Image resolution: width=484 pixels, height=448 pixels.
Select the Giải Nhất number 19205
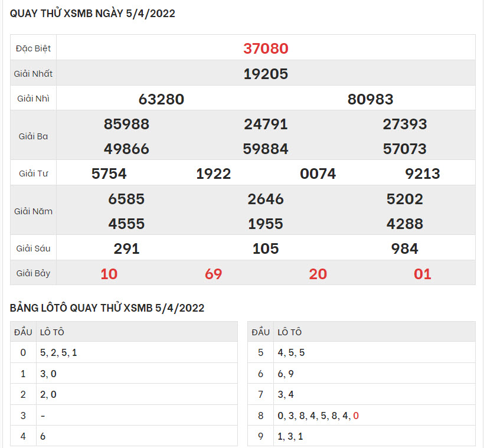(266, 74)
